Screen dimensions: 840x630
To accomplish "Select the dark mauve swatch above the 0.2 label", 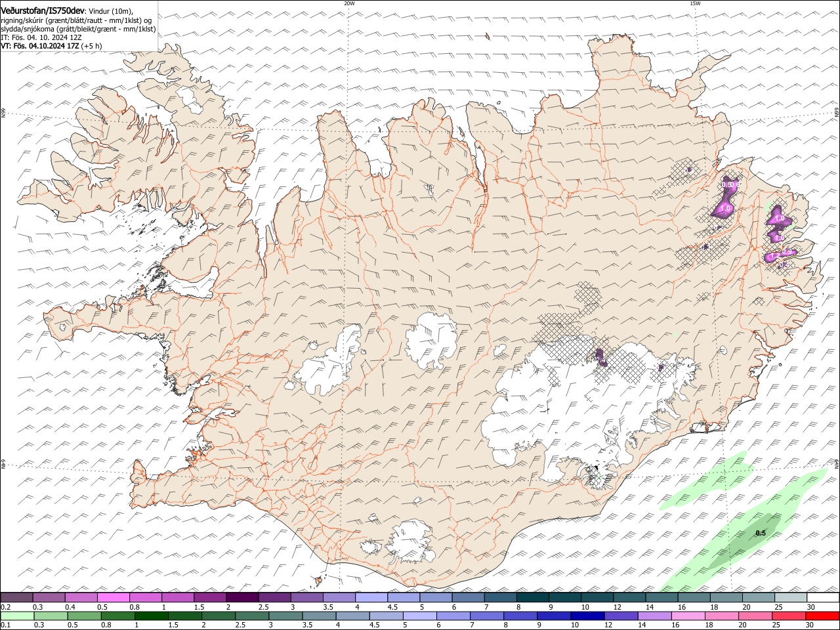I will [x=16, y=597].
